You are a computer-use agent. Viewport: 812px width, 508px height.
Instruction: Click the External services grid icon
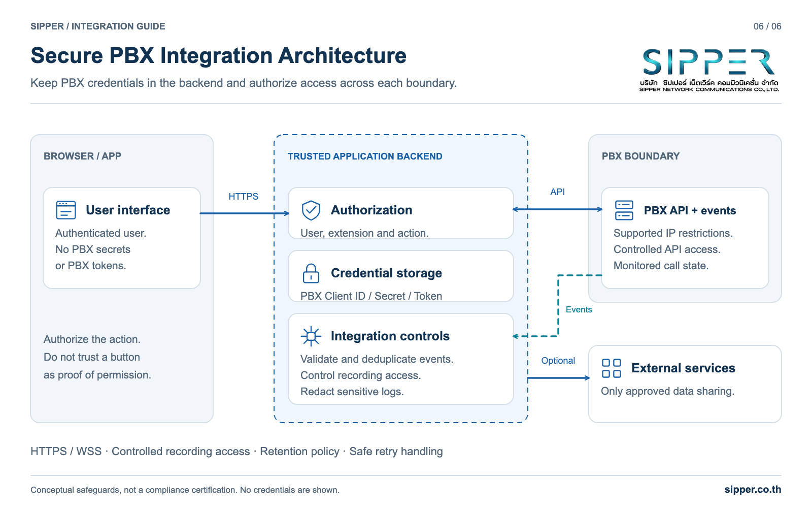click(x=611, y=368)
